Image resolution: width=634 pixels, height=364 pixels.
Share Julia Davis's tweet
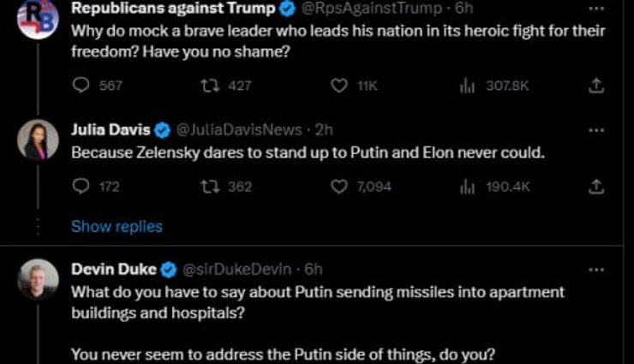point(597,186)
